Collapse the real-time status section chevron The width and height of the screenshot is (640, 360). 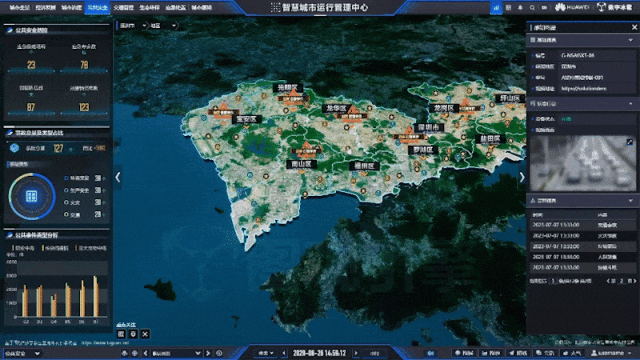coord(631,104)
